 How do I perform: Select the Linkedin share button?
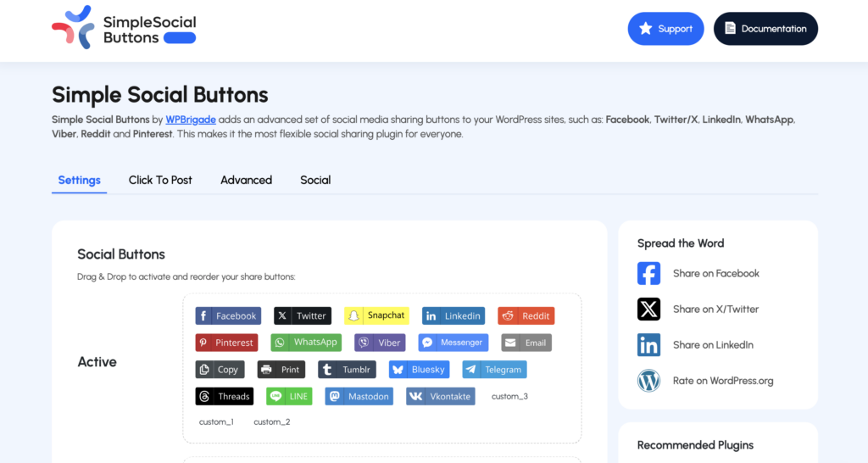coord(453,315)
